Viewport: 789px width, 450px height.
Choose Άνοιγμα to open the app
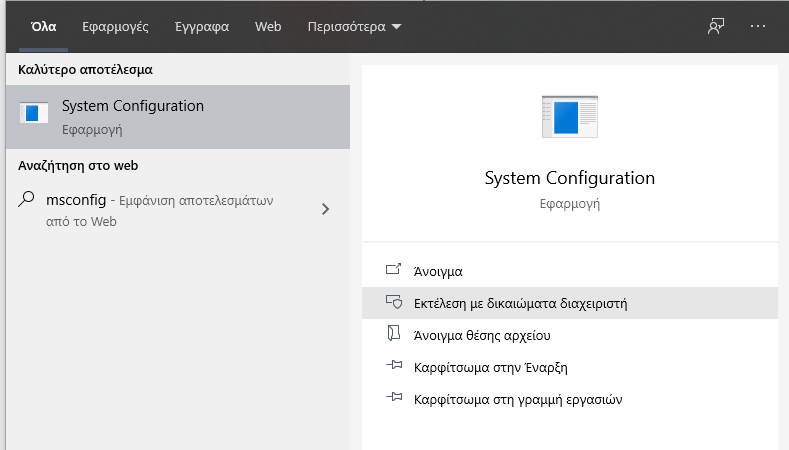point(570,271)
